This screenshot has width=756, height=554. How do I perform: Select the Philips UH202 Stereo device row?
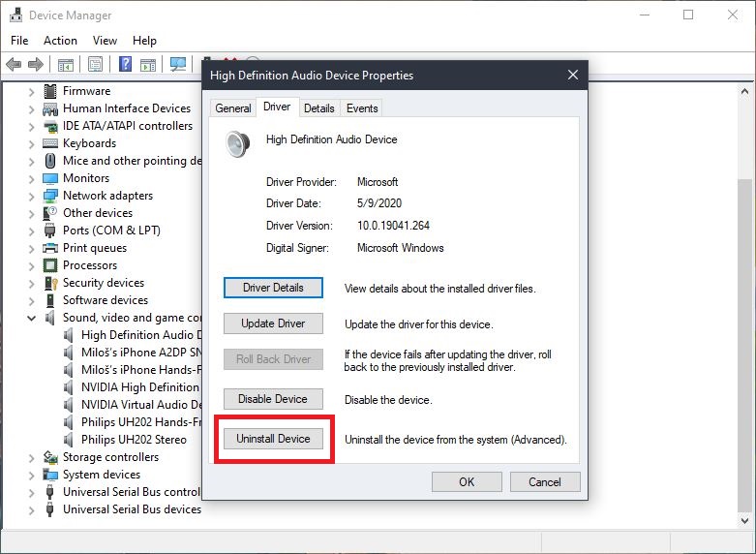(x=126, y=440)
